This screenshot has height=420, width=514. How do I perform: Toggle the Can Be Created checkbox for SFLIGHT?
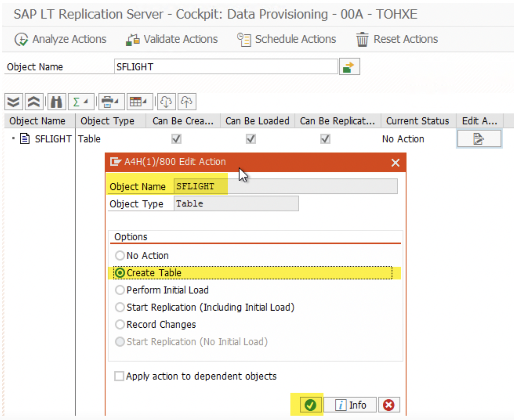click(176, 139)
